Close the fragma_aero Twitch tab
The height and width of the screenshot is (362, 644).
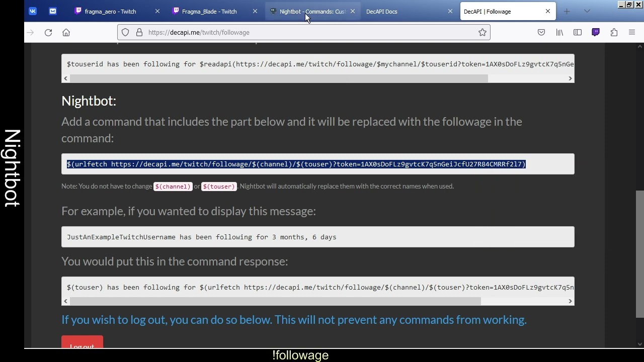pos(157,11)
